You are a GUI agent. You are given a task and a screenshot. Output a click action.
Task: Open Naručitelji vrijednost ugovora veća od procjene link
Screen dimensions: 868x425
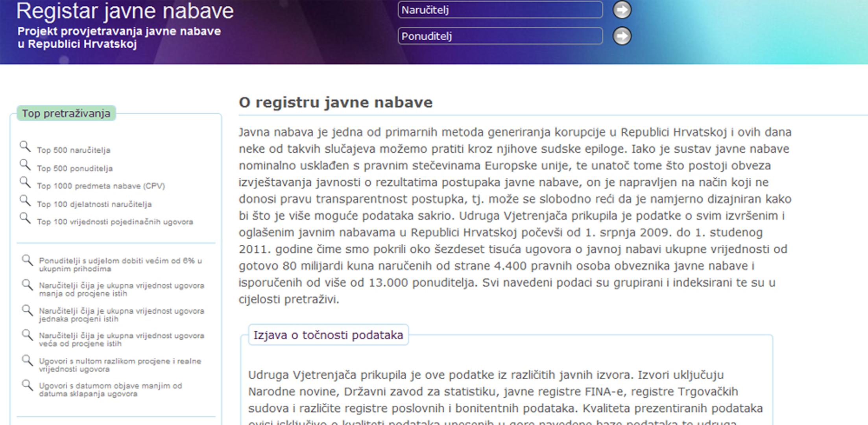click(121, 340)
